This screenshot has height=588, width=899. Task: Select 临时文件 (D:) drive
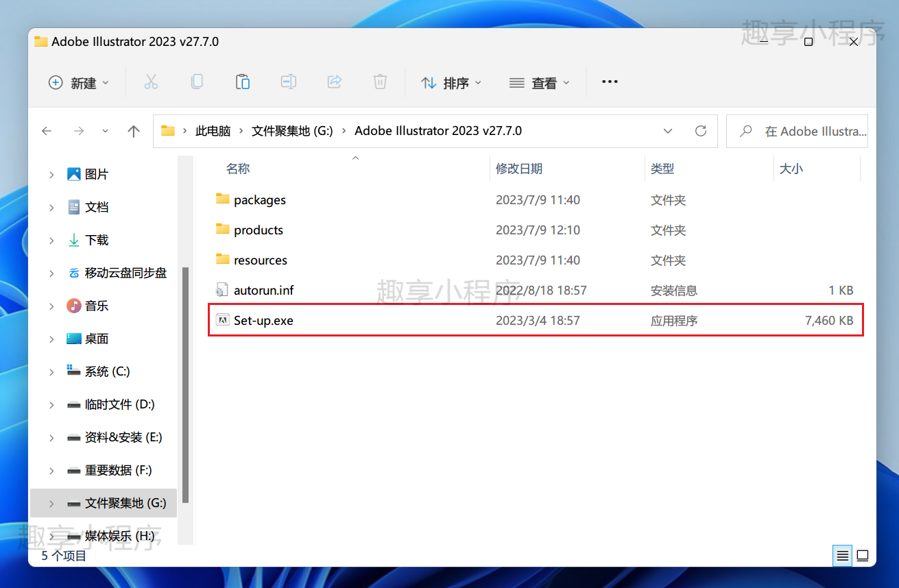(119, 404)
